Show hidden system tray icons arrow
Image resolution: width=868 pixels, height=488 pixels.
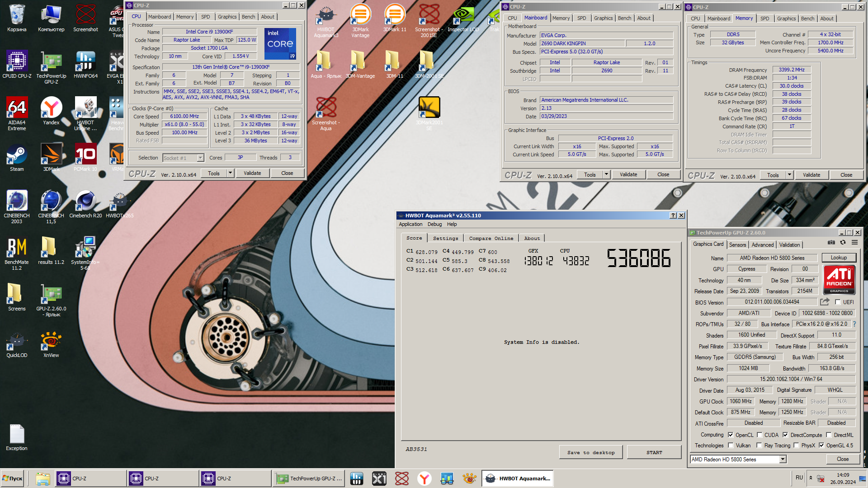click(811, 478)
